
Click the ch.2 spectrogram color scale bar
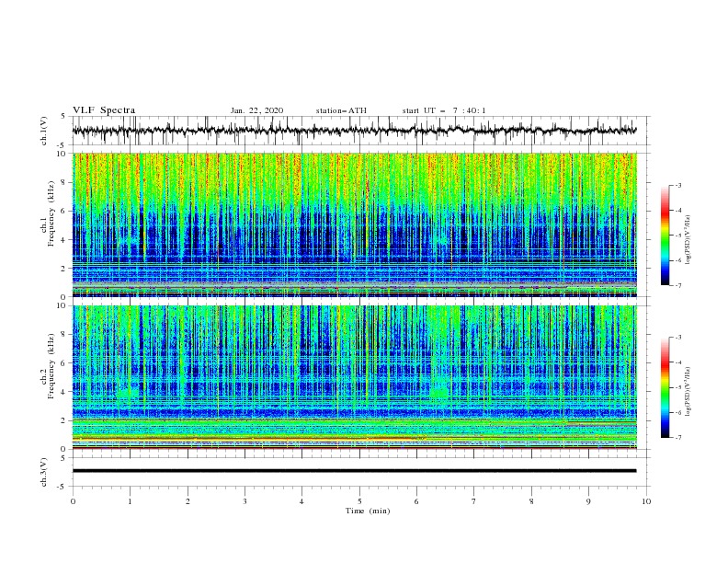665,387
